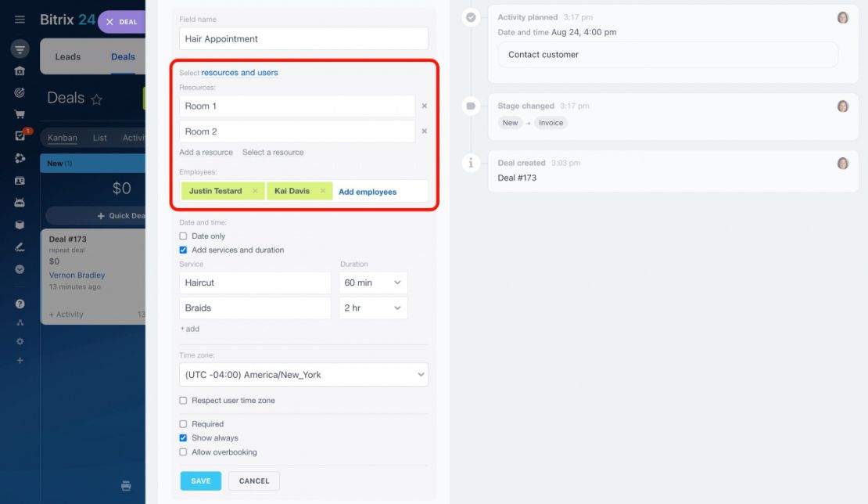868x504 pixels.
Task: Uncheck Add services and duration
Action: click(x=183, y=250)
